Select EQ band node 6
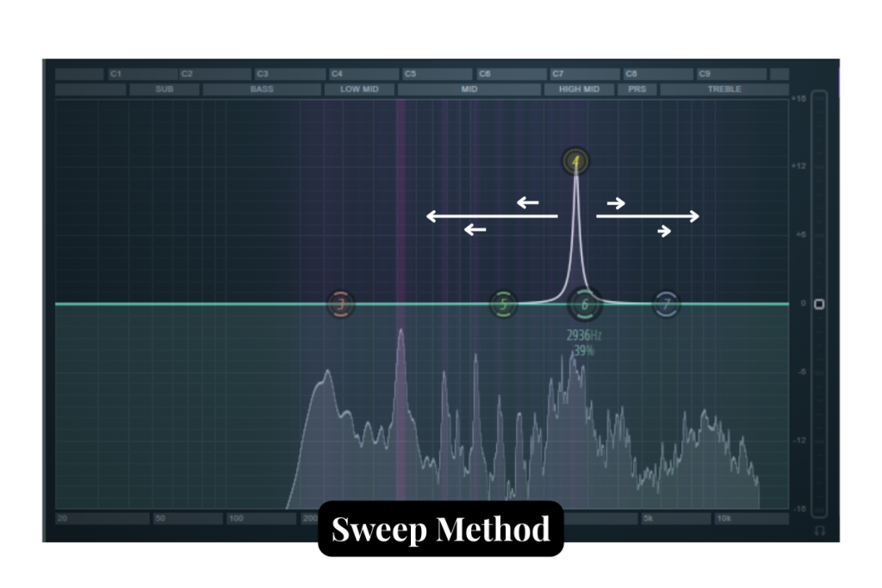The width and height of the screenshot is (882, 588). tap(585, 304)
